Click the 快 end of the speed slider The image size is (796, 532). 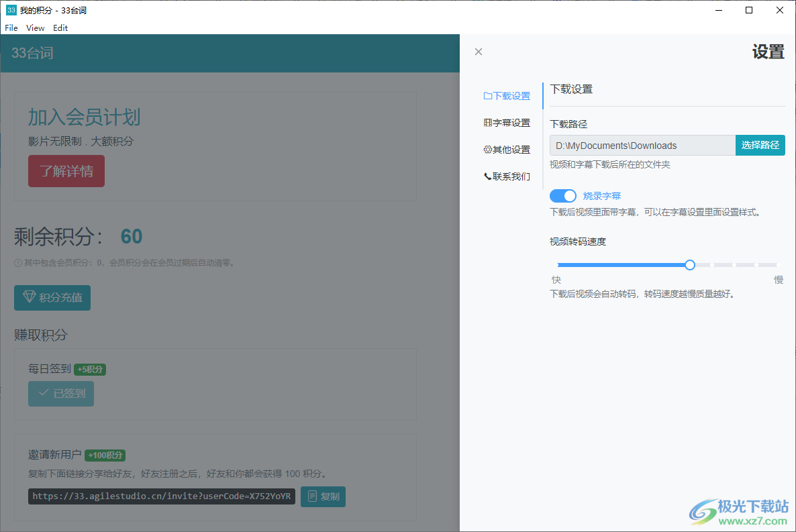click(556, 280)
